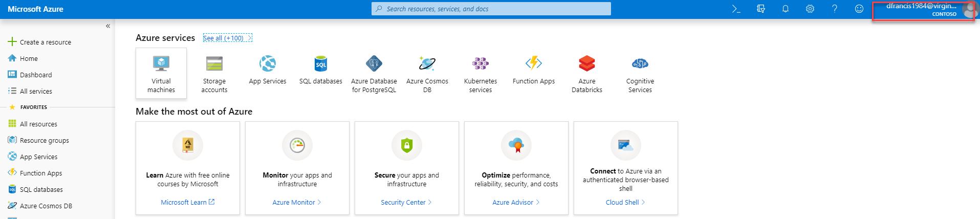This screenshot has height=219, width=980.
Task: Open portal settings gear
Action: point(810,9)
